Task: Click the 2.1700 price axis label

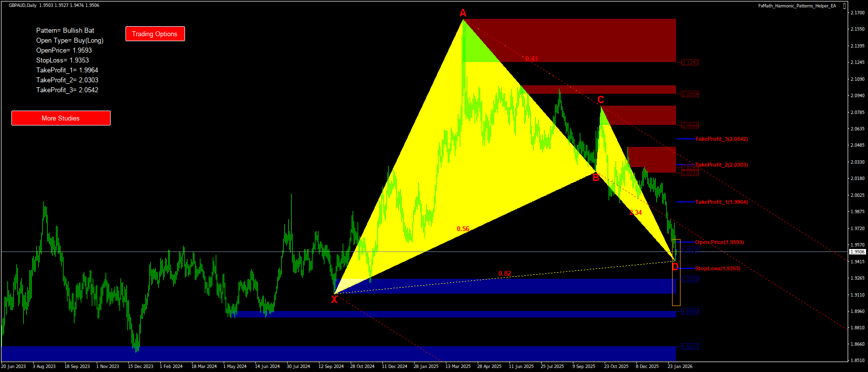Action: [x=857, y=13]
